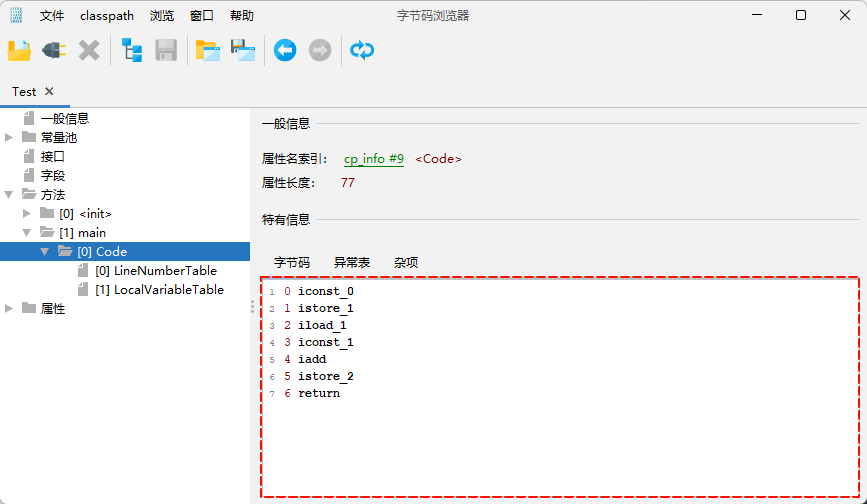Click the reload refresh arrows icon

(x=362, y=51)
